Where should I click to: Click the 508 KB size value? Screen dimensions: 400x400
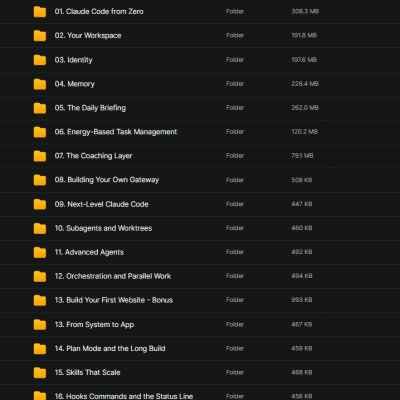302,180
